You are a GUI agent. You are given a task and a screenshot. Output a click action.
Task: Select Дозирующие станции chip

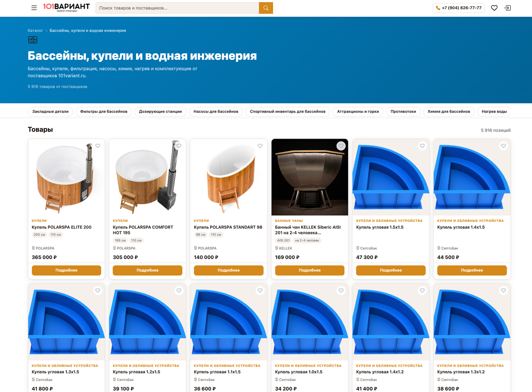[160, 112]
